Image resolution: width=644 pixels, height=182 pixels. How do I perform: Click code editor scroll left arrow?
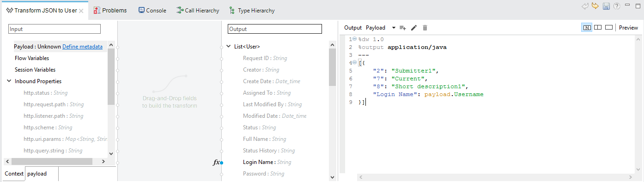(361, 177)
